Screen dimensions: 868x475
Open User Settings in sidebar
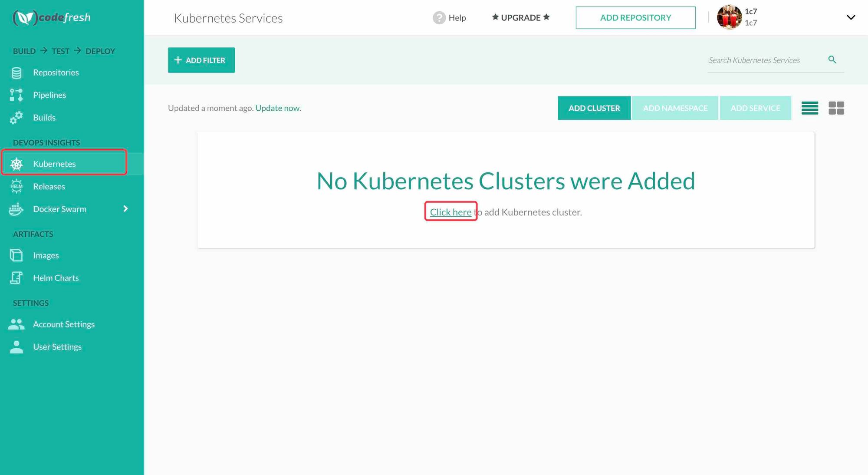(x=57, y=347)
